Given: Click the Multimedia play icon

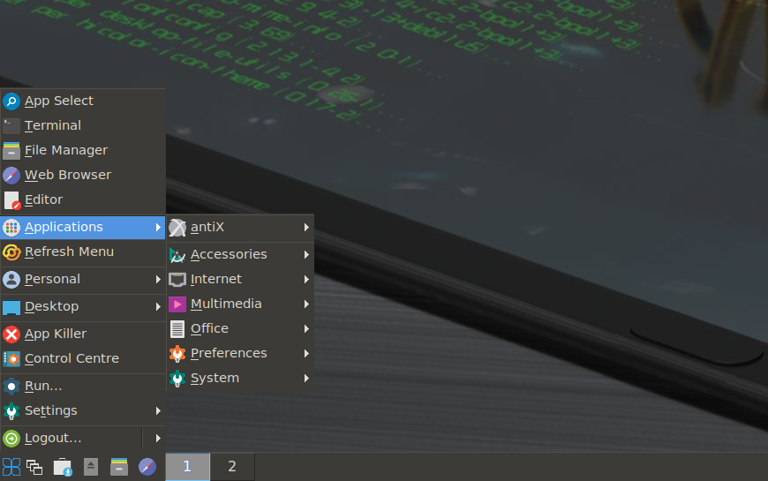Looking at the screenshot, I should 177,304.
